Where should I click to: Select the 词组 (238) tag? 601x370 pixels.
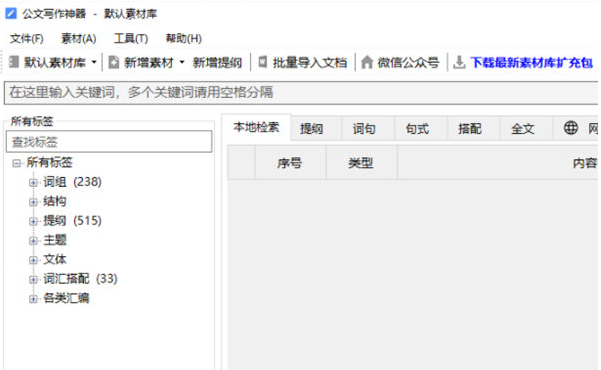[72, 182]
